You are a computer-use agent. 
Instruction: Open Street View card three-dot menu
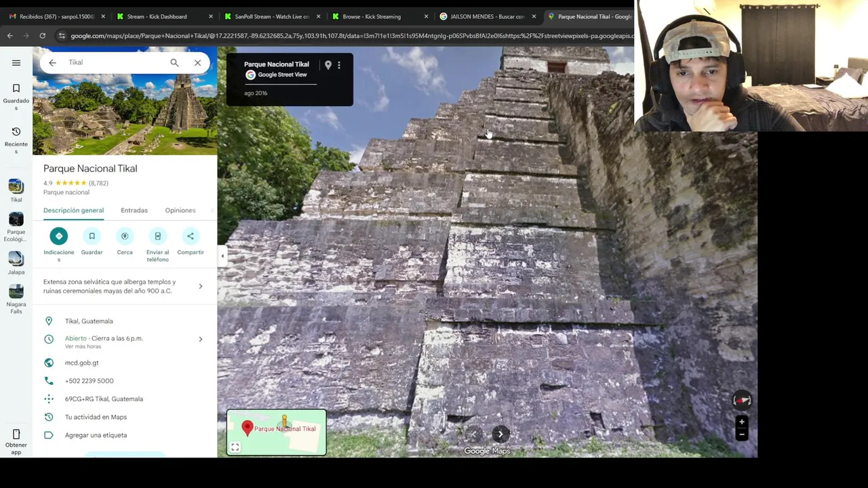point(339,65)
